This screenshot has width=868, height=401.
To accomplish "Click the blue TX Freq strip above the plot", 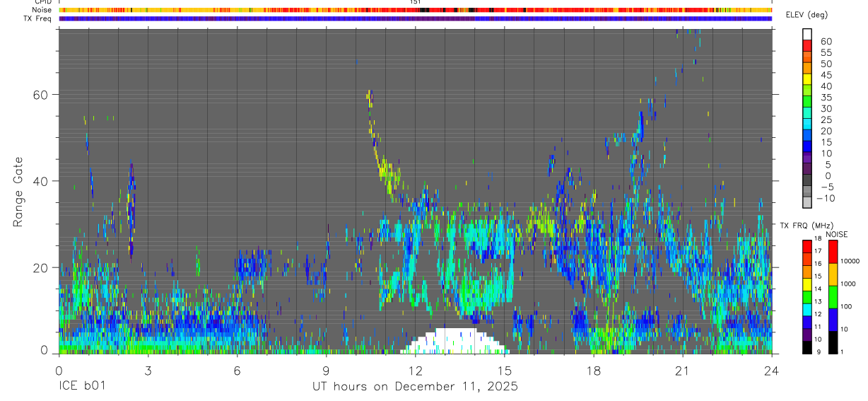I will click(416, 18).
